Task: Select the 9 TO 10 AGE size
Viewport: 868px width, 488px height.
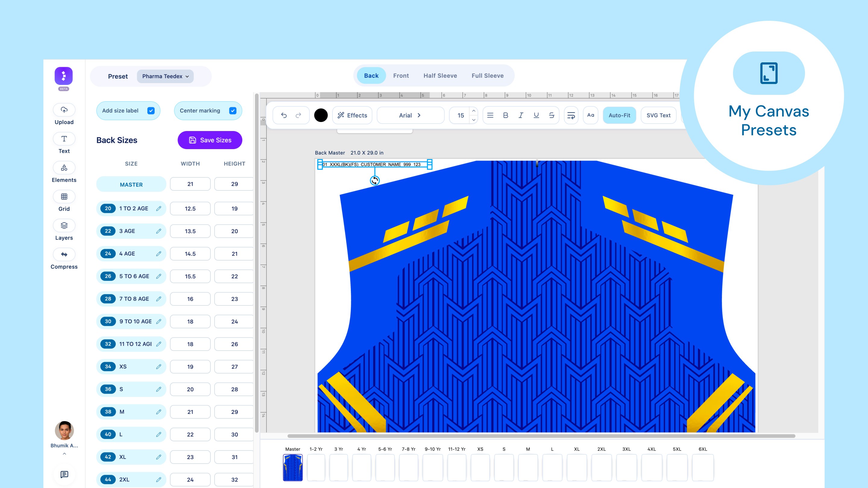Action: click(131, 321)
